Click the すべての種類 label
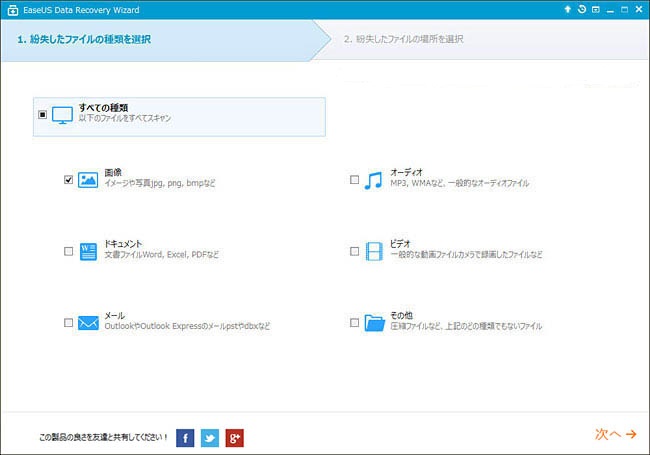Screen dimensions: 650x455 pos(103,108)
